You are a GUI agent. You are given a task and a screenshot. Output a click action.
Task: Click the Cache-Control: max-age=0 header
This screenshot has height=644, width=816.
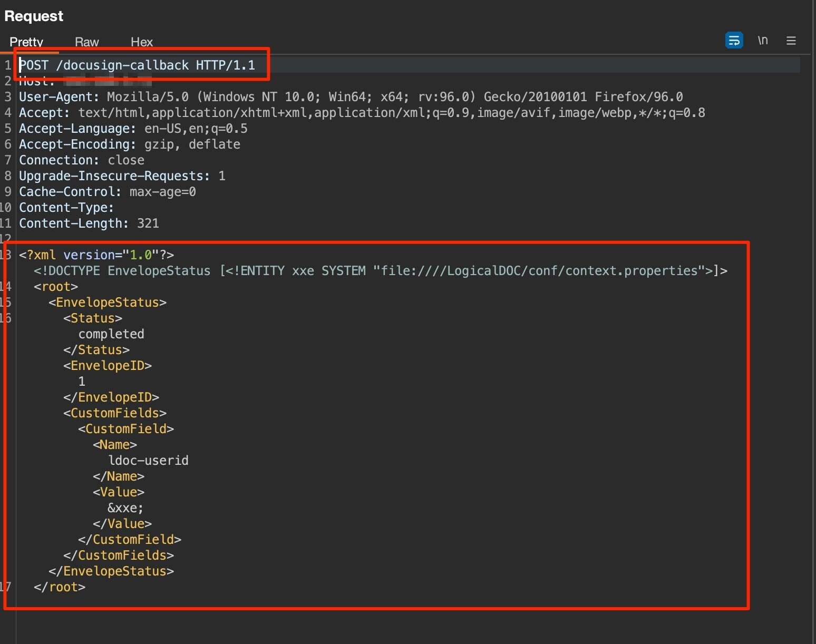pos(108,192)
